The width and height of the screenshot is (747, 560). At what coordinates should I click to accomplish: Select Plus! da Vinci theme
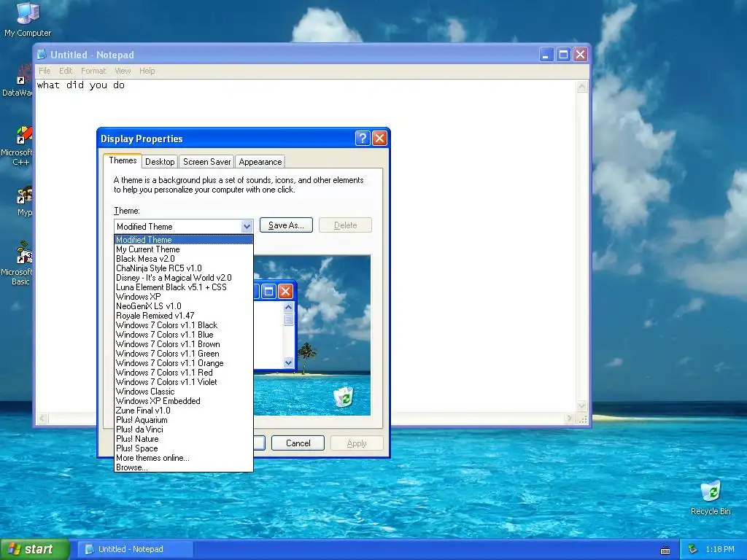click(x=183, y=429)
